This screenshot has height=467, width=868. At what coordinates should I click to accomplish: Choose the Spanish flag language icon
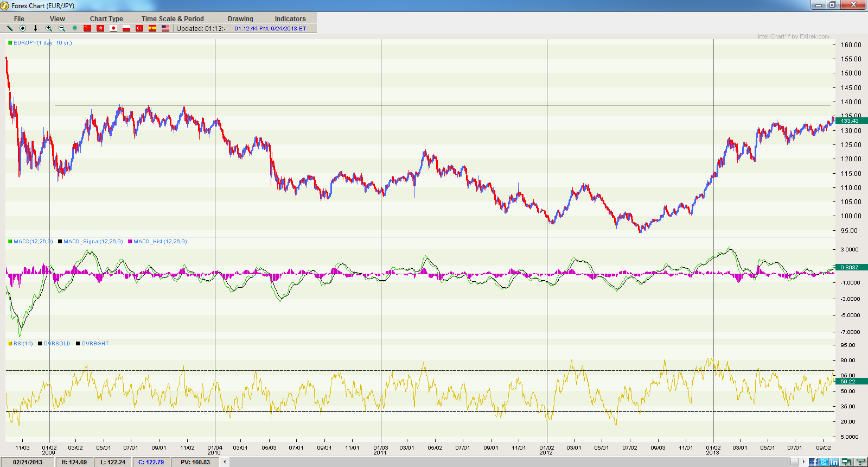pos(152,28)
